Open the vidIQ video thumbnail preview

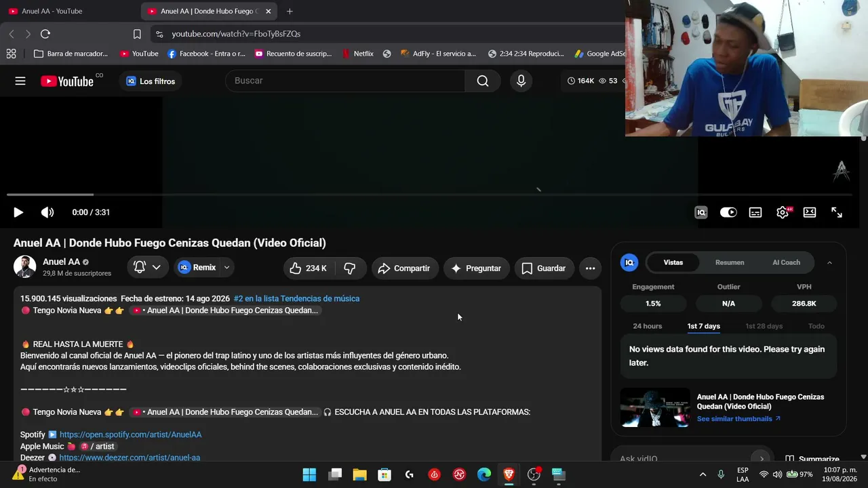pos(655,407)
